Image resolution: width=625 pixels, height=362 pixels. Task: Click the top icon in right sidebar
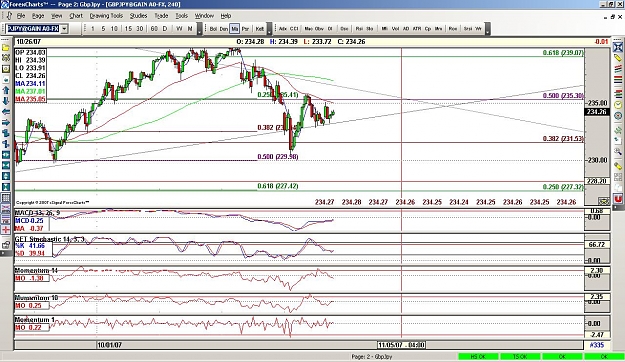coord(617,47)
